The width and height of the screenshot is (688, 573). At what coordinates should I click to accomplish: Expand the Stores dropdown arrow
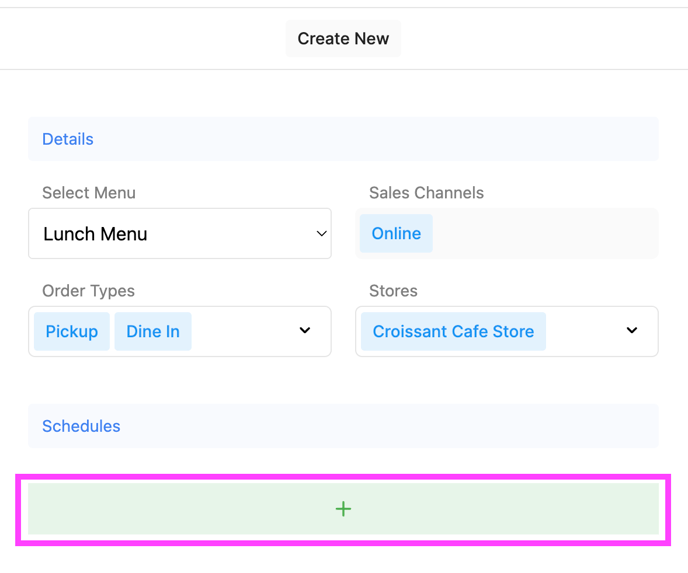[632, 331]
